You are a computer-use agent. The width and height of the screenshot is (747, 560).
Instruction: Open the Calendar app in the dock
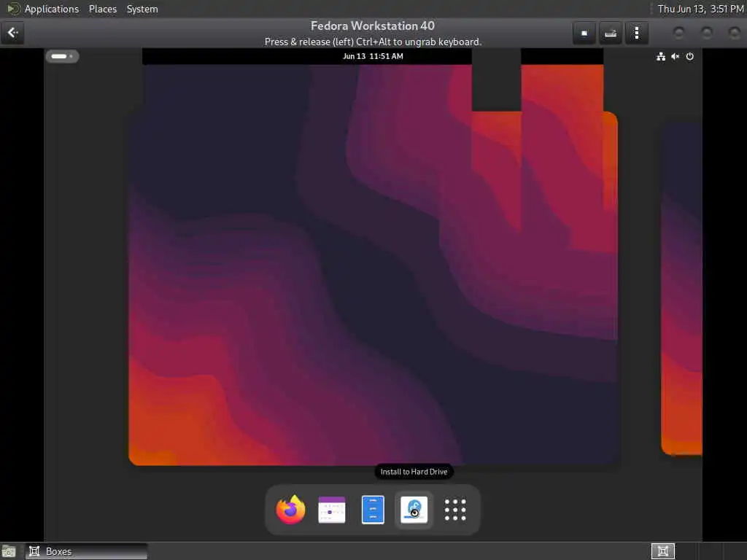332,510
